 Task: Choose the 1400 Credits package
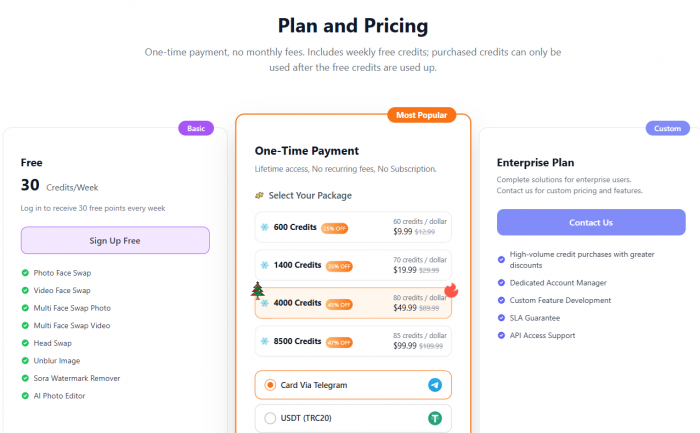[353, 265]
